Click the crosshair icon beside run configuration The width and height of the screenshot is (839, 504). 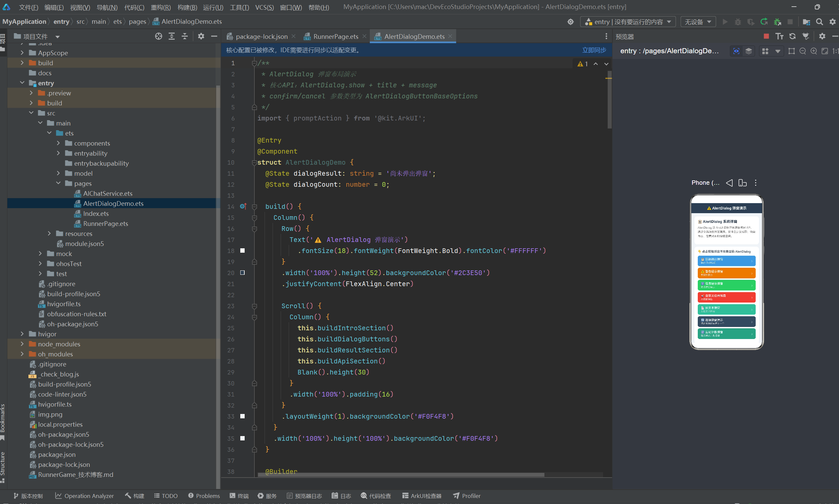[570, 22]
